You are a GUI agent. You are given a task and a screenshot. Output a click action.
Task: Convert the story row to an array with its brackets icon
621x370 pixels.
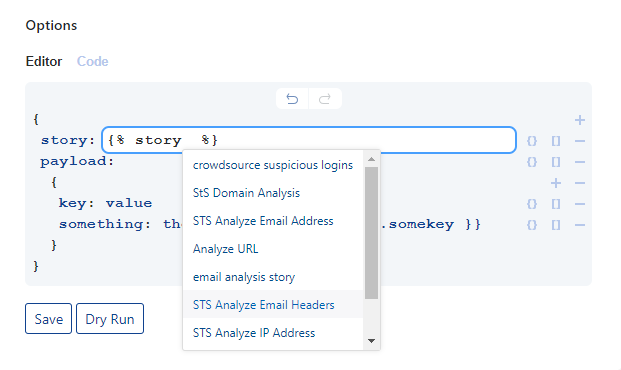(556, 141)
